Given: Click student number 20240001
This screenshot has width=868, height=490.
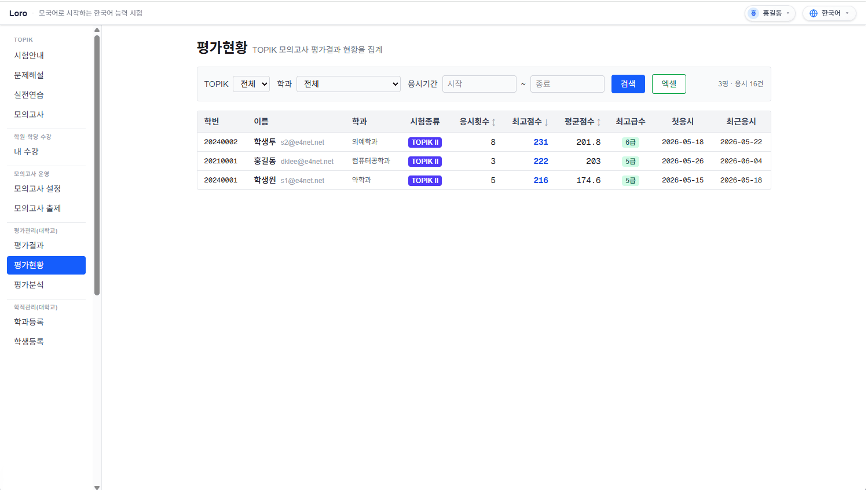Looking at the screenshot, I should click(x=221, y=180).
